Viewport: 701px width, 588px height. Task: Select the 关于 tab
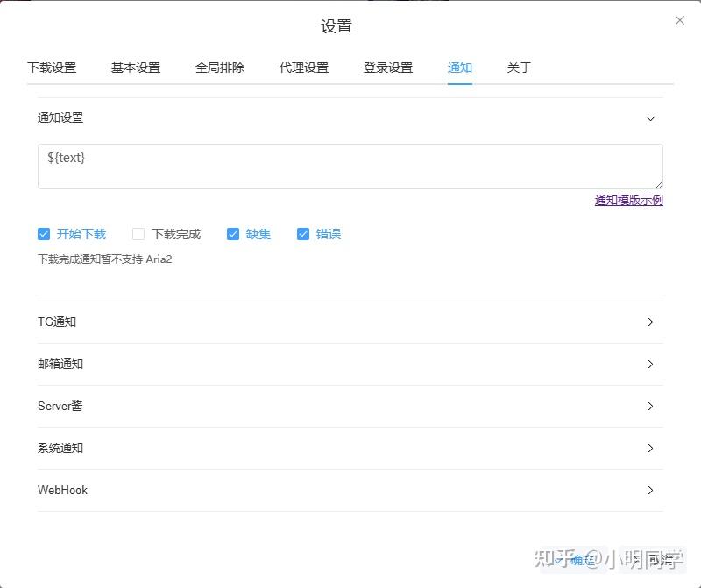[519, 67]
